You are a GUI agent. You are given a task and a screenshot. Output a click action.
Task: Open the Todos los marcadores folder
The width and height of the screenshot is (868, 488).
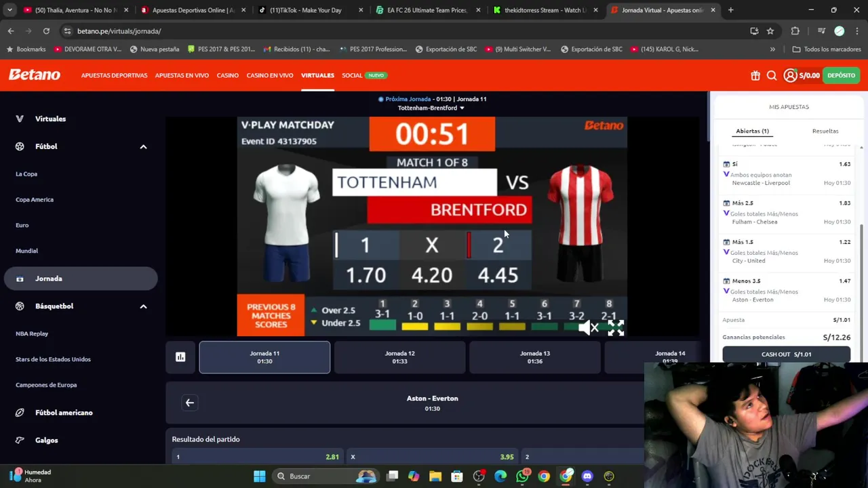[x=827, y=49]
